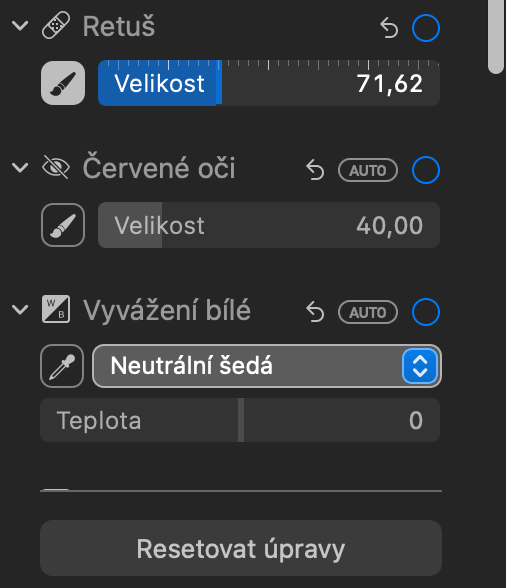
Task: Toggle the Retuš adjustment circle
Action: click(x=426, y=28)
